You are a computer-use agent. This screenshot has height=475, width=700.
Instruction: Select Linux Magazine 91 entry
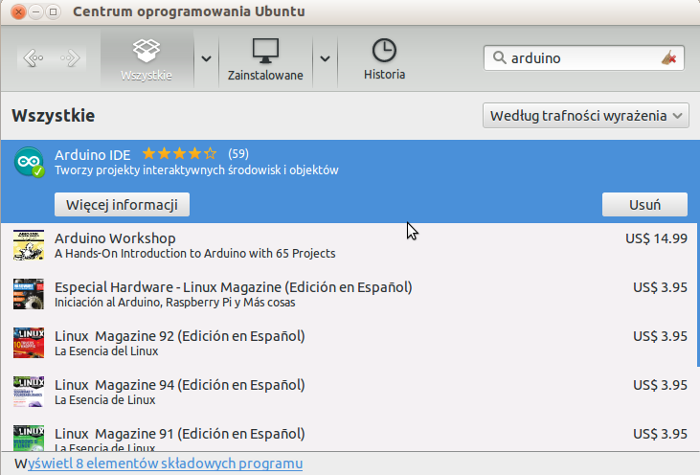[x=349, y=435]
